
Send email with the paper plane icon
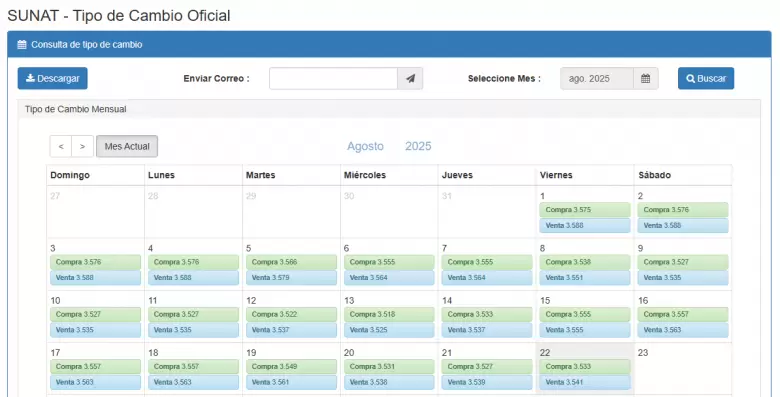click(410, 79)
